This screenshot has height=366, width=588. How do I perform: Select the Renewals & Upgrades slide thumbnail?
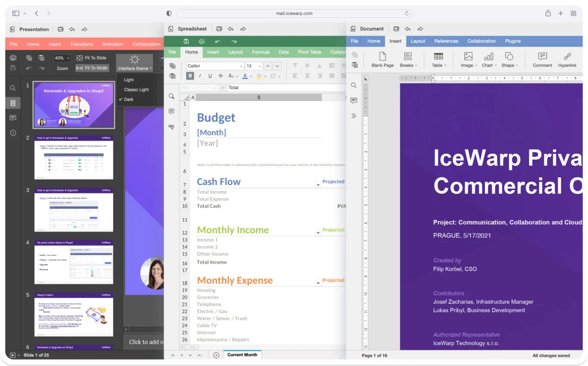73,104
